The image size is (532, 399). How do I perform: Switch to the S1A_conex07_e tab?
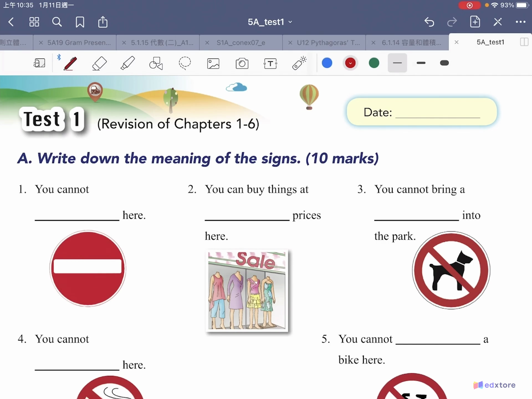tap(241, 42)
